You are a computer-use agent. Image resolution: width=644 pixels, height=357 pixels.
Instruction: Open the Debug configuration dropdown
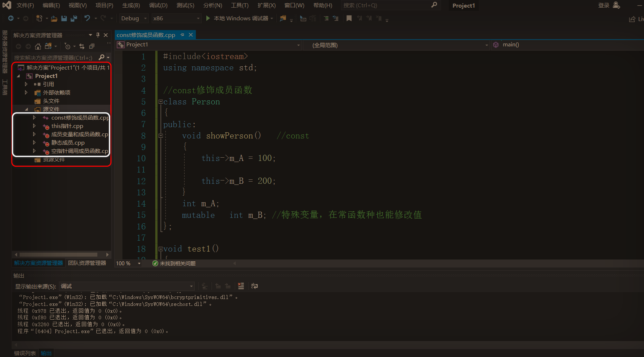click(134, 18)
